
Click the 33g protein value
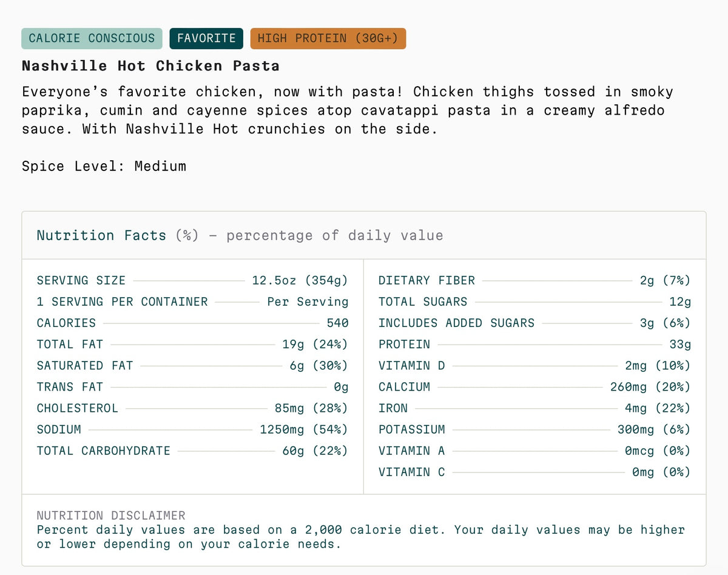[680, 344]
